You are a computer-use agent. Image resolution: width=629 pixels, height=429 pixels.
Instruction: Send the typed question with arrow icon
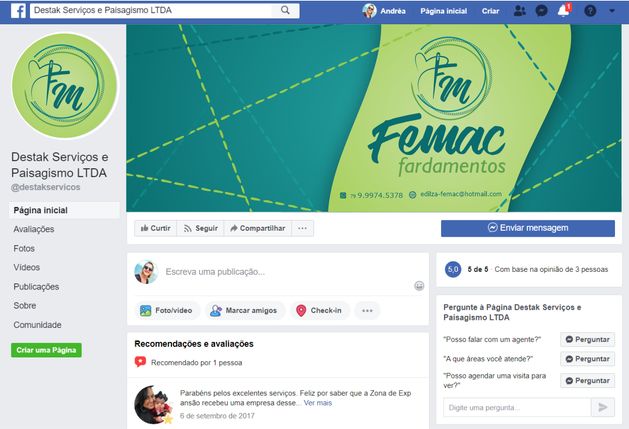pos(603,408)
